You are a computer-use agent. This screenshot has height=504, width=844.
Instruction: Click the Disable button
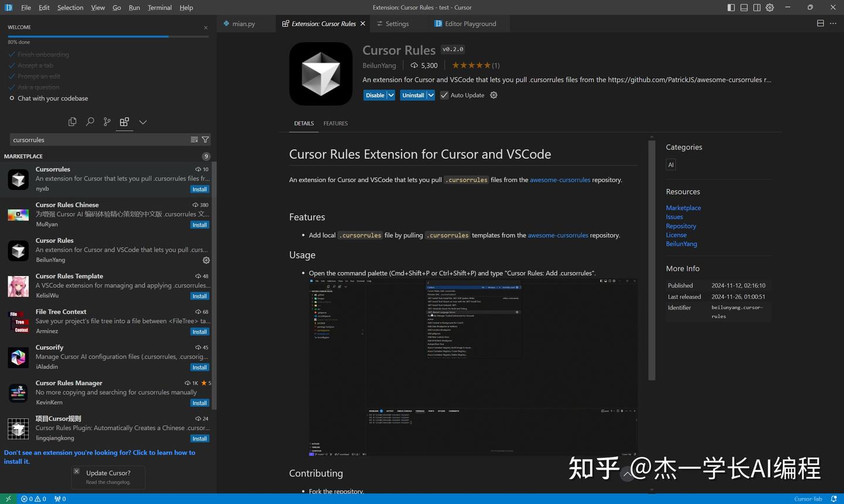375,95
